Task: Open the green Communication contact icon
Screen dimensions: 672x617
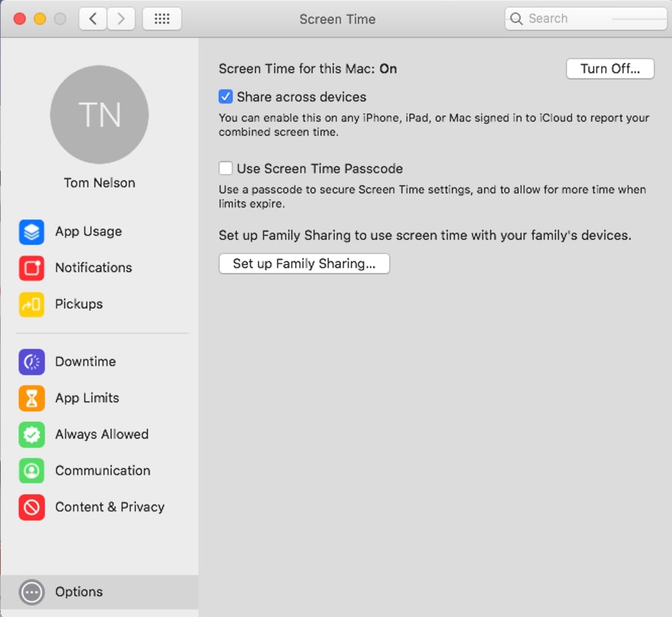Action: pyautogui.click(x=31, y=470)
